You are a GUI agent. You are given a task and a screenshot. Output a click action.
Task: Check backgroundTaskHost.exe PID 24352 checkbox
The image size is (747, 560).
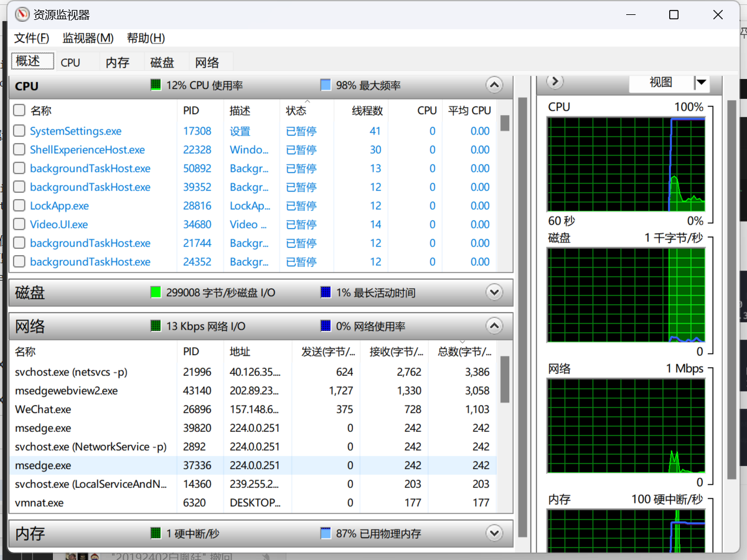point(19,261)
